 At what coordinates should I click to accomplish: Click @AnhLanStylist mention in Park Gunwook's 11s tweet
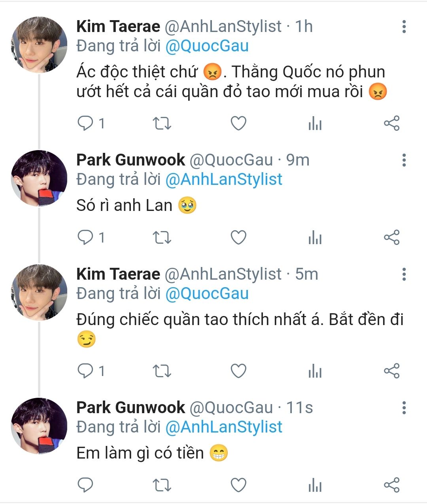[x=224, y=427]
